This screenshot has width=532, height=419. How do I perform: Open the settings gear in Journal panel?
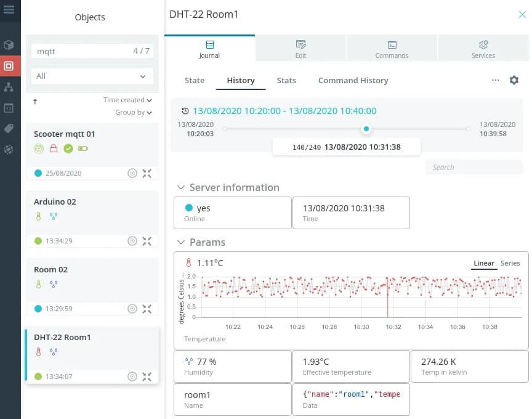pos(514,80)
